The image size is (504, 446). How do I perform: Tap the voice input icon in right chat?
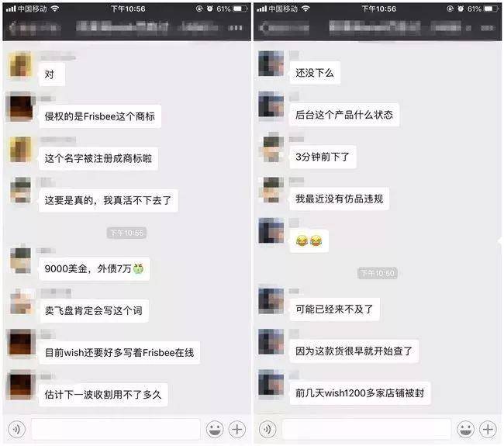[x=268, y=429]
